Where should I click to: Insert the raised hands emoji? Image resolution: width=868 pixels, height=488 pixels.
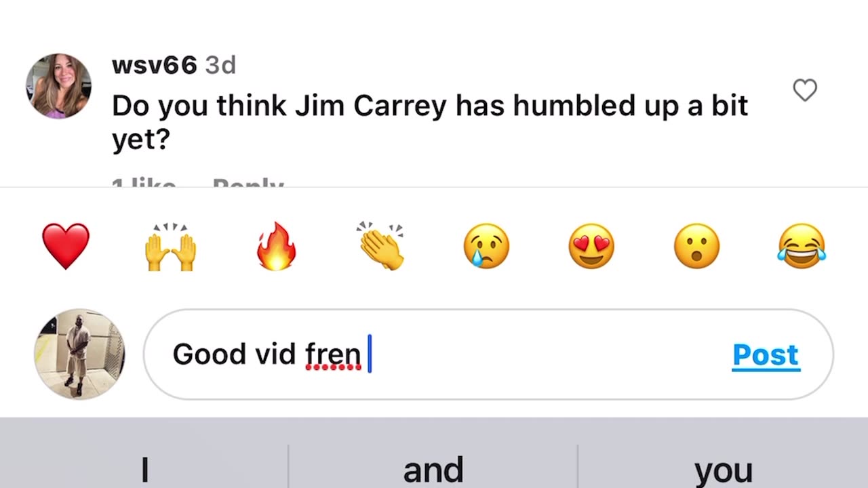pos(170,246)
